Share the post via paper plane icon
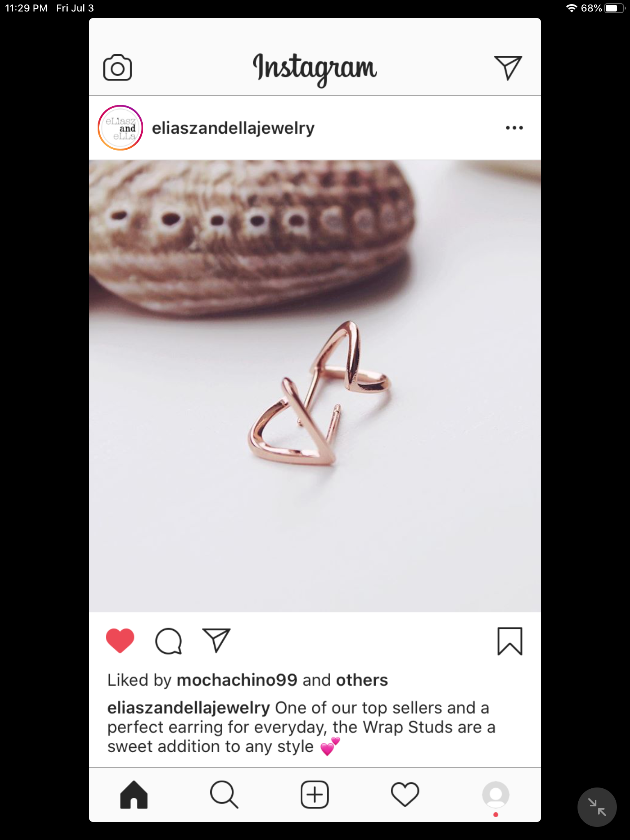630x840 pixels. tap(217, 640)
